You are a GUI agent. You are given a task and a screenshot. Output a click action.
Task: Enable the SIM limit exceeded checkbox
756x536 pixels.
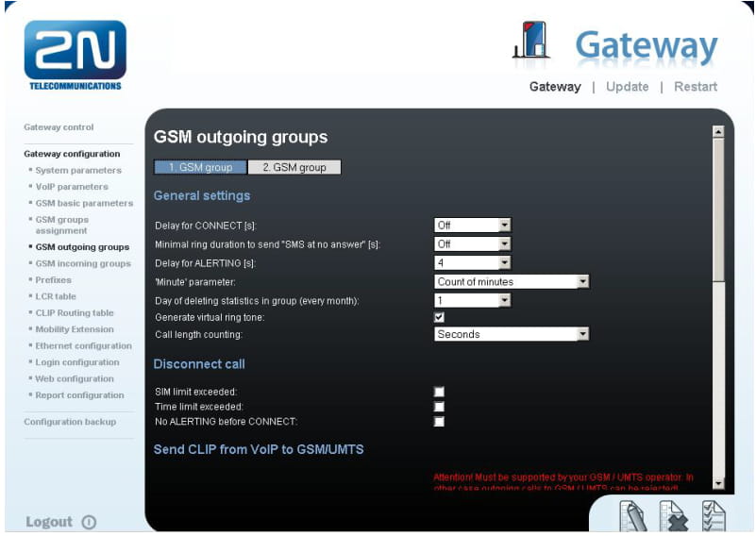pos(439,392)
